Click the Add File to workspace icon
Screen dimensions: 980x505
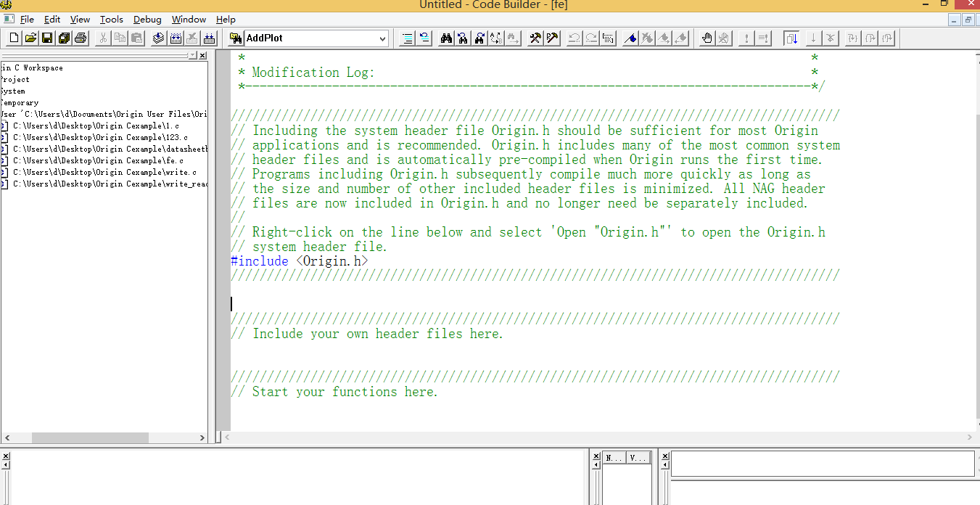point(158,38)
